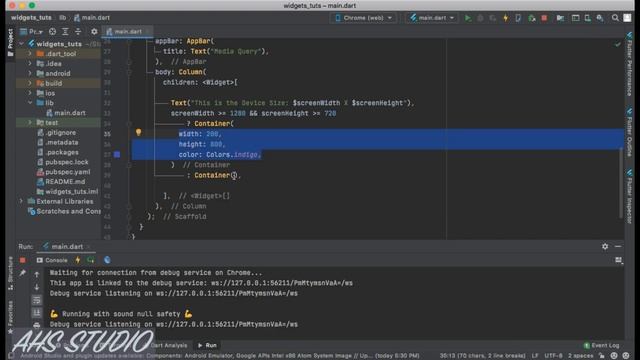Collapse all nodes in Project panel
Viewport: 640px width, 360px height.
[78, 31]
